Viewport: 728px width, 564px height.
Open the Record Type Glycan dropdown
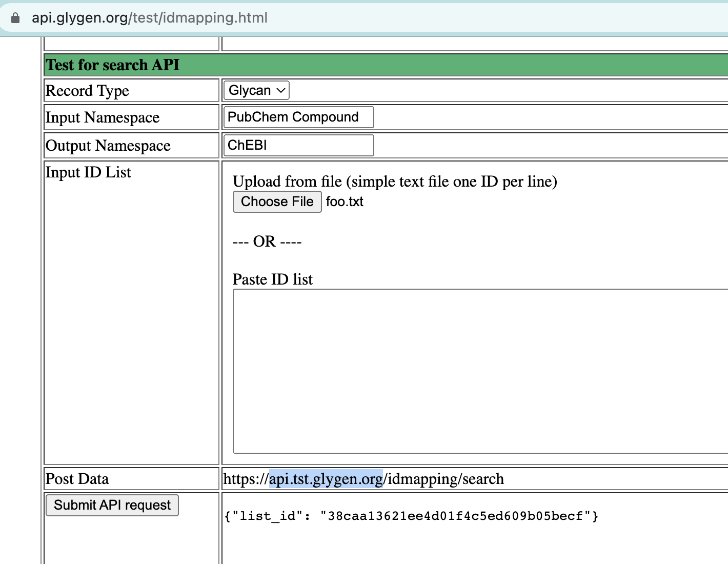click(256, 90)
